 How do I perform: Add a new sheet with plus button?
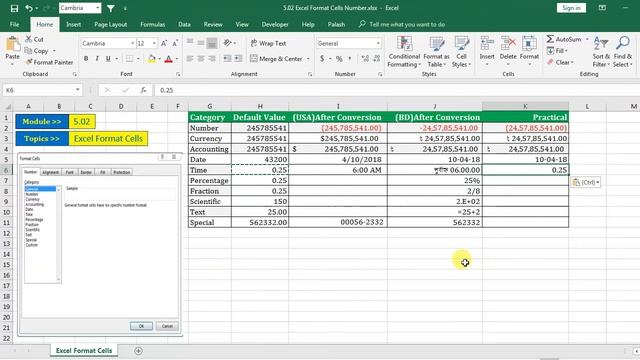click(x=138, y=351)
